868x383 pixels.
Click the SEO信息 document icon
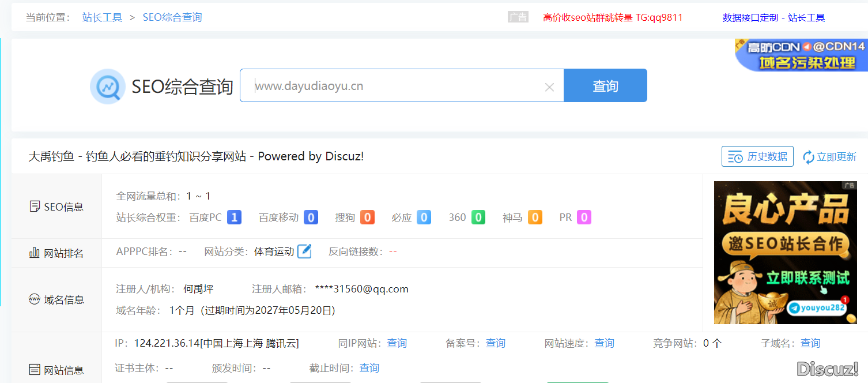35,206
